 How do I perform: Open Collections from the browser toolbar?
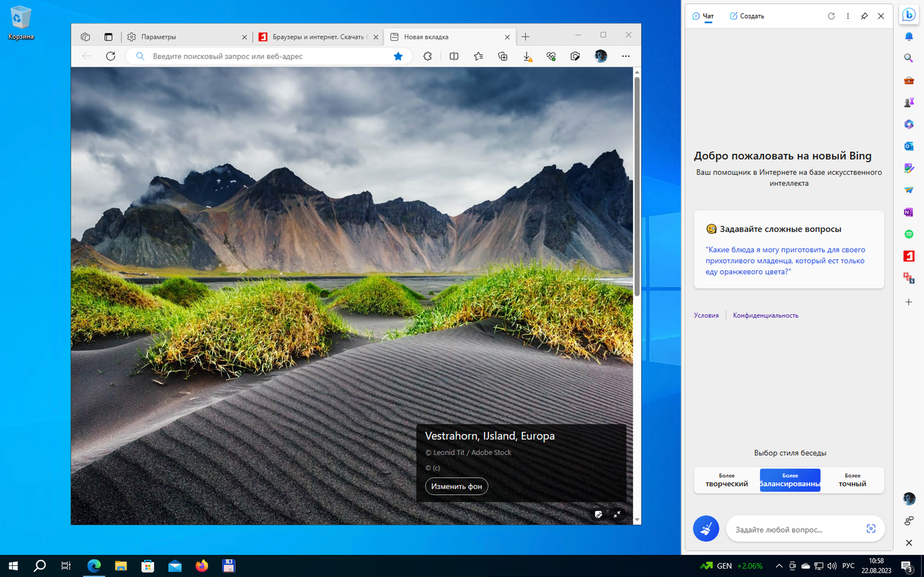coord(503,56)
